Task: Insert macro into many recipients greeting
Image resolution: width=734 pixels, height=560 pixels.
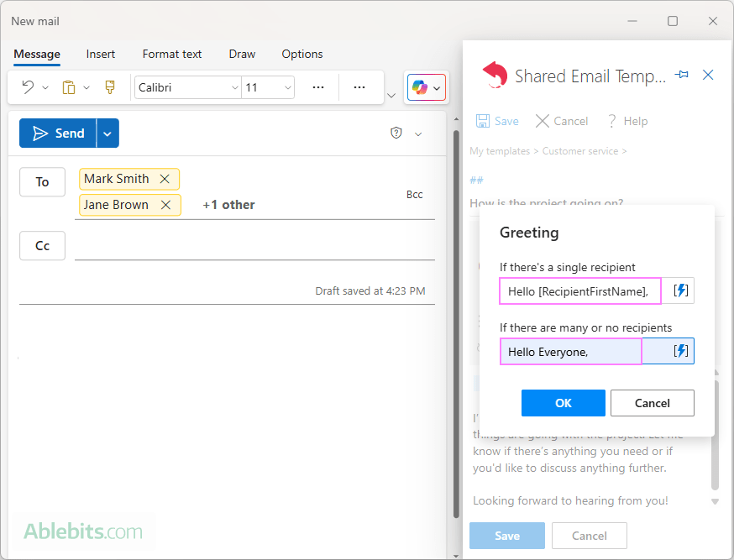Action: tap(680, 350)
